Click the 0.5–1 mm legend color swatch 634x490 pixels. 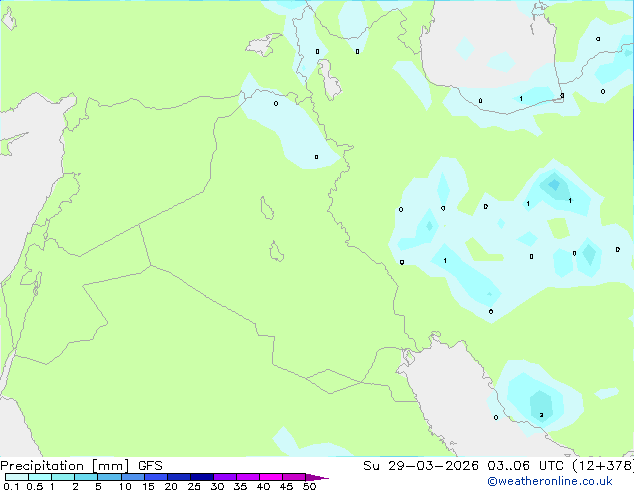click(x=40, y=477)
